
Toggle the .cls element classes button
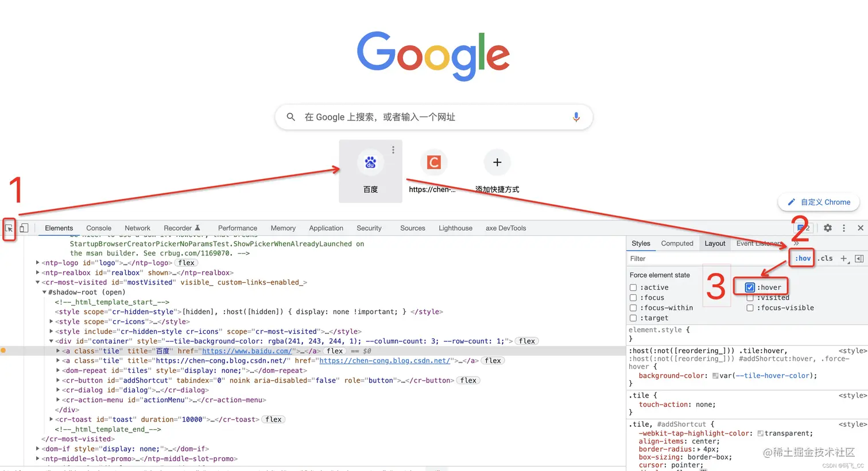point(825,259)
